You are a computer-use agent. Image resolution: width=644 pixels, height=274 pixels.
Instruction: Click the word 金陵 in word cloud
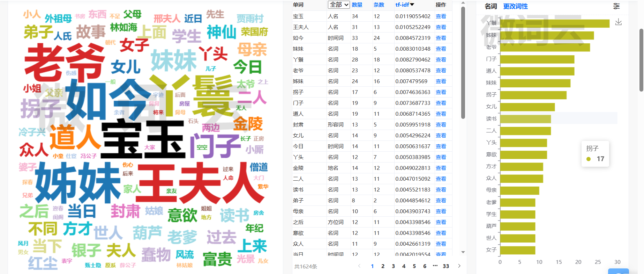[x=248, y=123]
